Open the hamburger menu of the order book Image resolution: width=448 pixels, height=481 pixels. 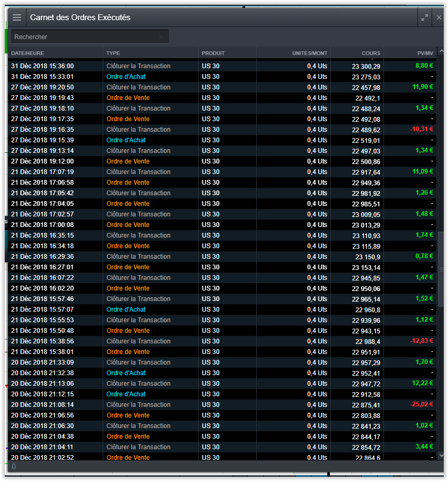click(x=17, y=17)
